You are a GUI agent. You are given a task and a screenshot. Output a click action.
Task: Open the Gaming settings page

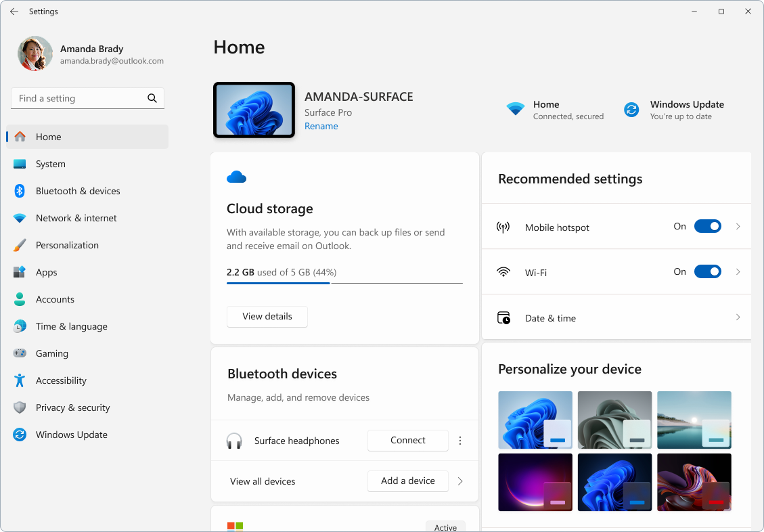tap(87, 353)
